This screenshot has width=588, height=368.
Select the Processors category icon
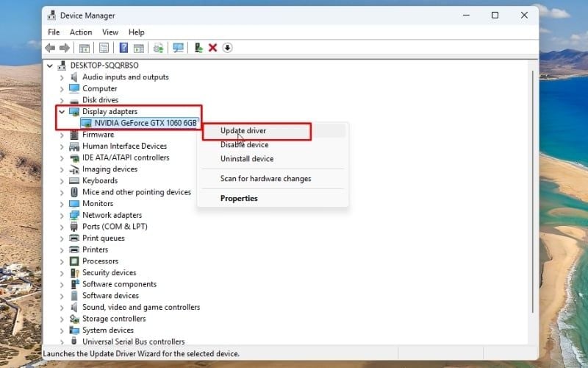tap(74, 261)
